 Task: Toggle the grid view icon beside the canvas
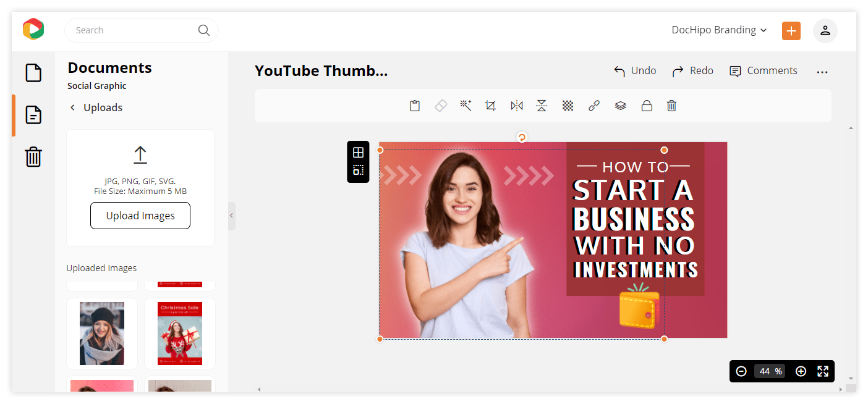358,152
